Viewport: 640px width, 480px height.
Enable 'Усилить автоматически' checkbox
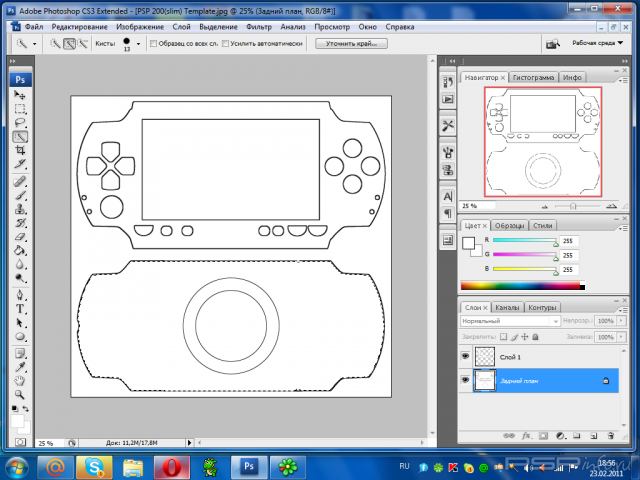[228, 44]
